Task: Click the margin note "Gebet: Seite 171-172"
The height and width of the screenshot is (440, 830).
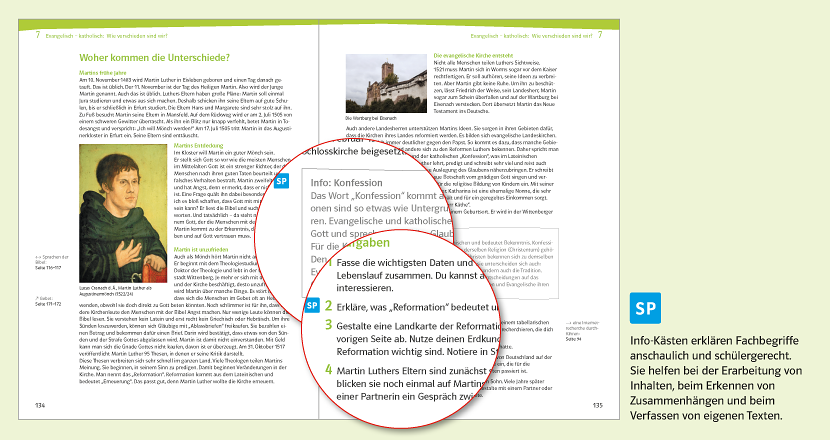Action: tap(48, 301)
